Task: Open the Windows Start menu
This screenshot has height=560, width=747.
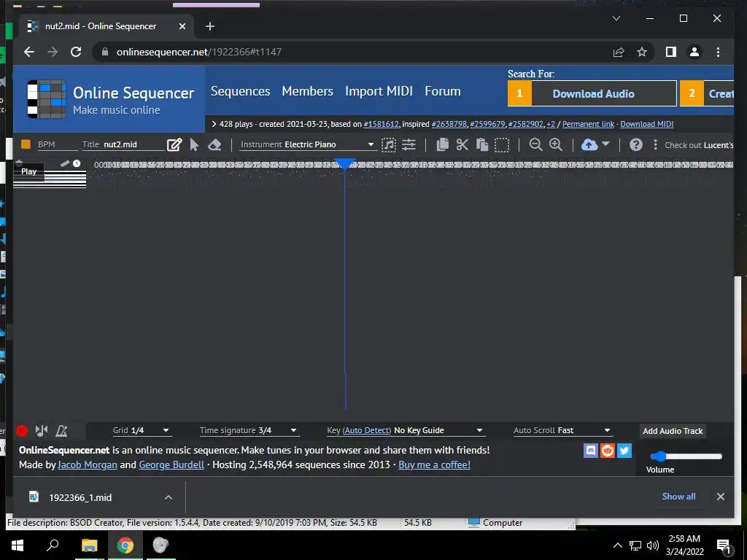Action: pos(18,545)
